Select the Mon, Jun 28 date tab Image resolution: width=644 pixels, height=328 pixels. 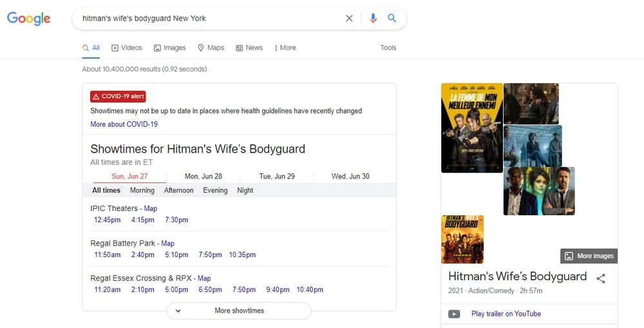pos(204,177)
